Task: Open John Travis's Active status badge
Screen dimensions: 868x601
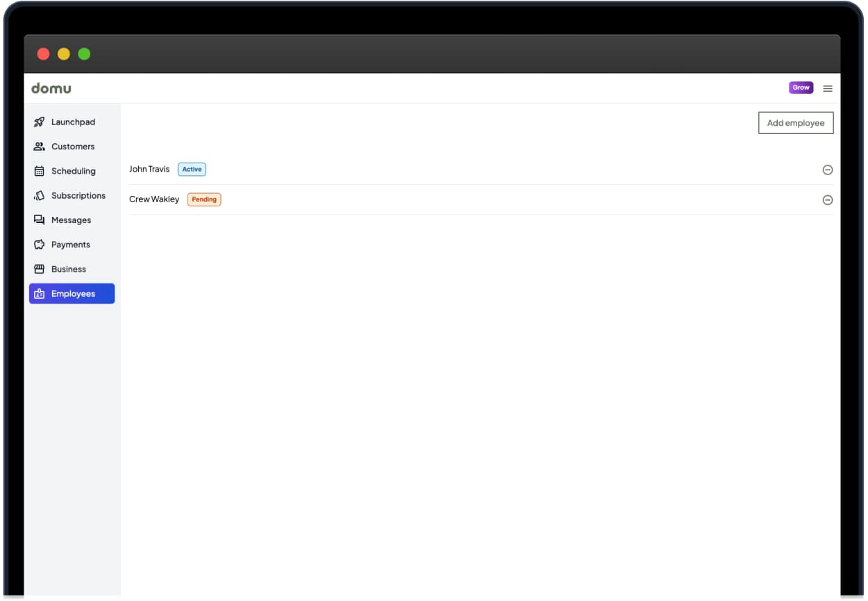Action: coord(192,169)
